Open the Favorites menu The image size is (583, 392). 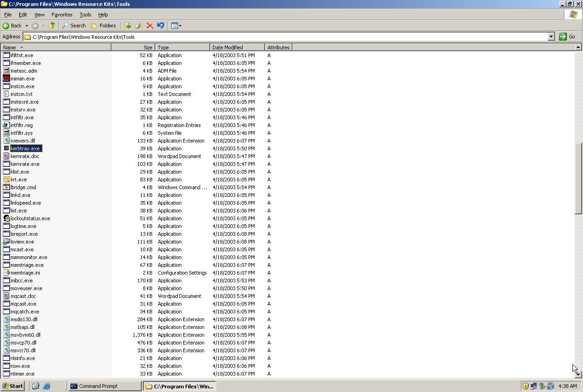[x=62, y=15]
